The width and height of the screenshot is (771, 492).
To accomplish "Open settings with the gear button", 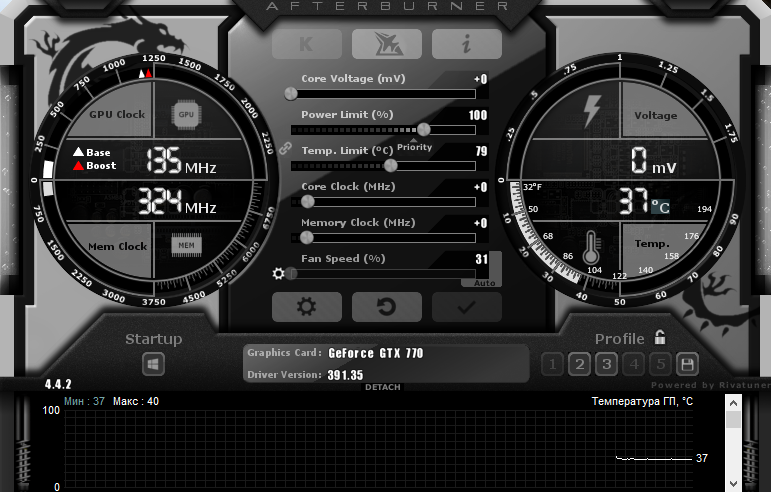I will (x=307, y=307).
